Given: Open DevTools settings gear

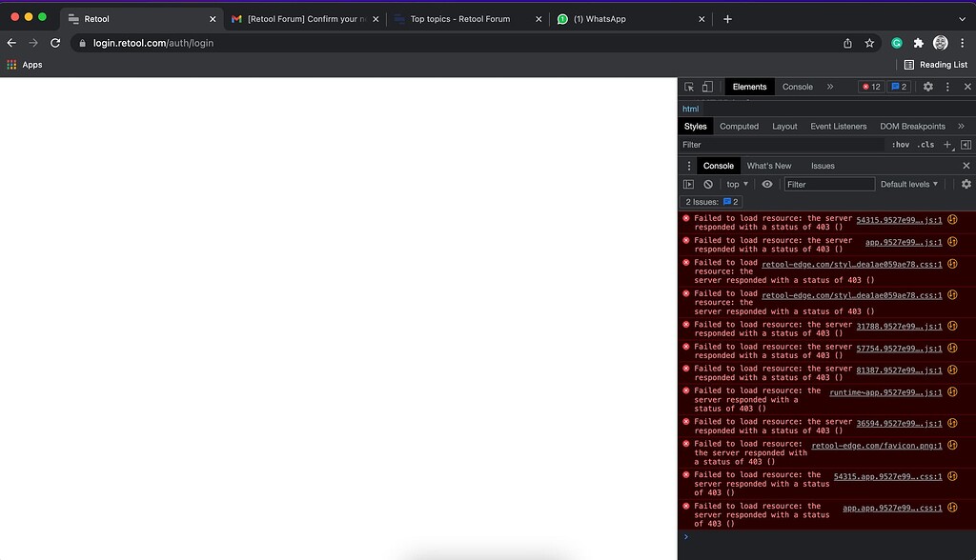Looking at the screenshot, I should (927, 87).
